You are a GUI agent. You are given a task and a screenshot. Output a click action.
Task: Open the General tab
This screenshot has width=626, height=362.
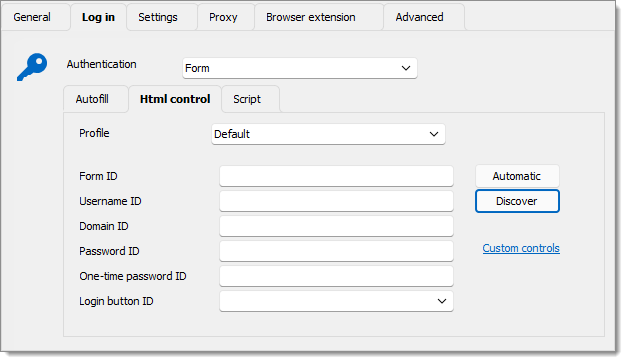pyautogui.click(x=32, y=18)
